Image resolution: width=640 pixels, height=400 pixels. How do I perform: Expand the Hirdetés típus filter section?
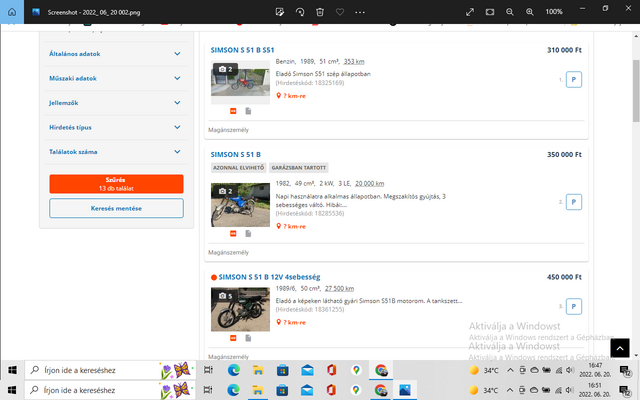(116, 127)
